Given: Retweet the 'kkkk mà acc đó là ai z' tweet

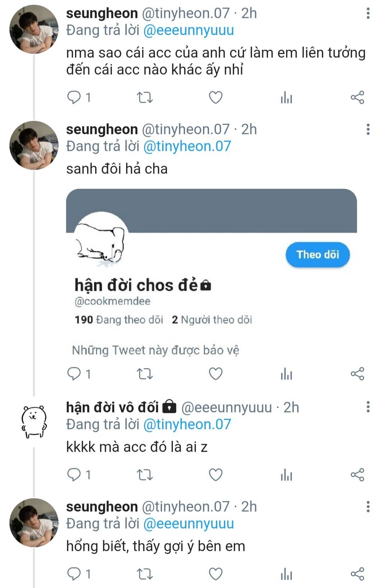Looking at the screenshot, I should (145, 475).
